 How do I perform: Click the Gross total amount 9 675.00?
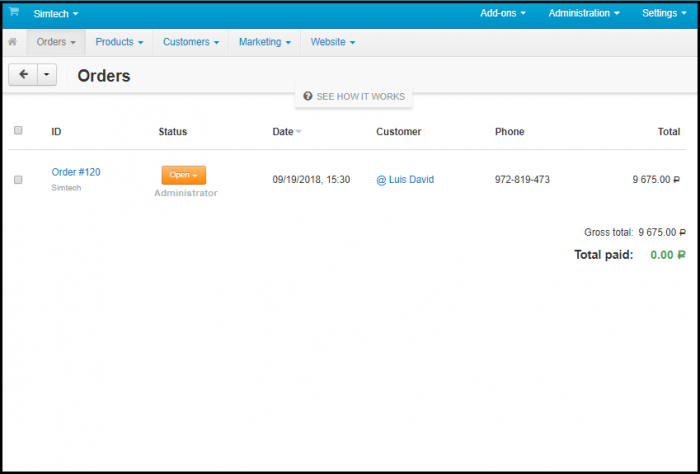[x=662, y=233]
